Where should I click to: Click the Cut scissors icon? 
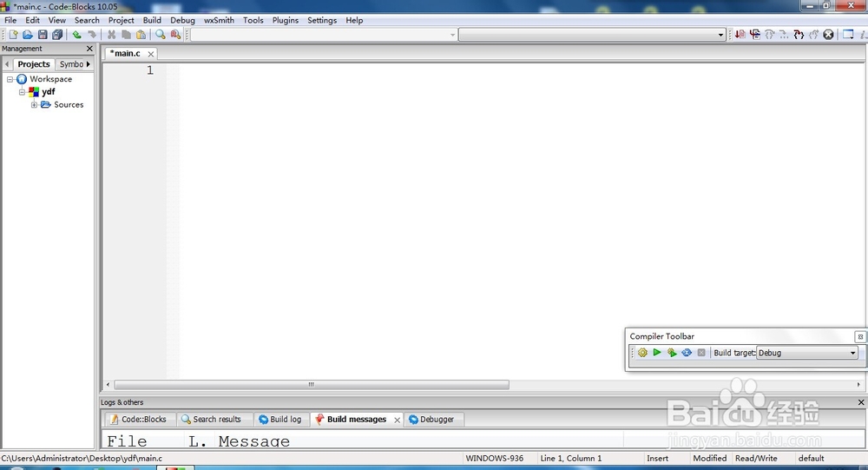pos(111,35)
